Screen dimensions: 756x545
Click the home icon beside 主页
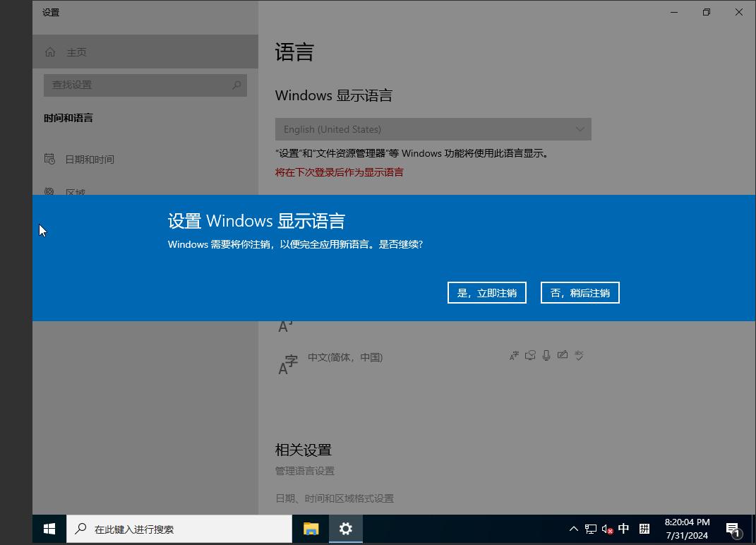[x=50, y=52]
